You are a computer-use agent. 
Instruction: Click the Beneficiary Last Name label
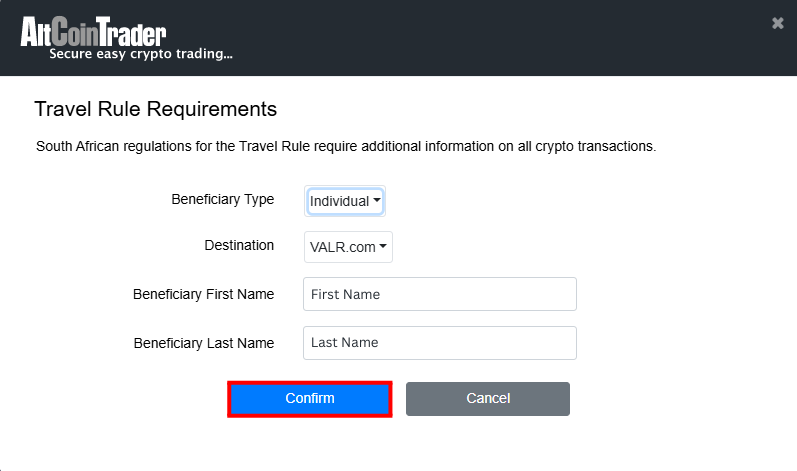tap(204, 343)
